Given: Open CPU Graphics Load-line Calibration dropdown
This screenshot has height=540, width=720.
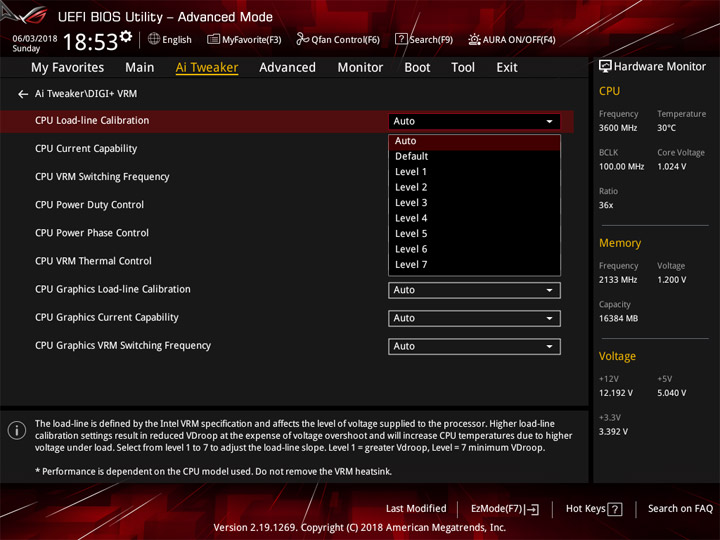Looking at the screenshot, I should pyautogui.click(x=474, y=290).
